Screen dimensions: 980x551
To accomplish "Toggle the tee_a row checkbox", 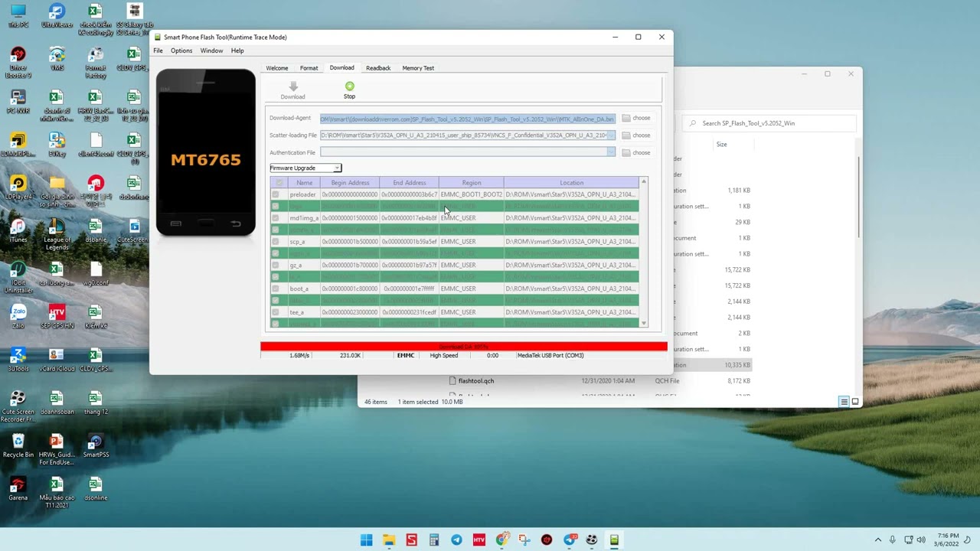I will click(276, 312).
